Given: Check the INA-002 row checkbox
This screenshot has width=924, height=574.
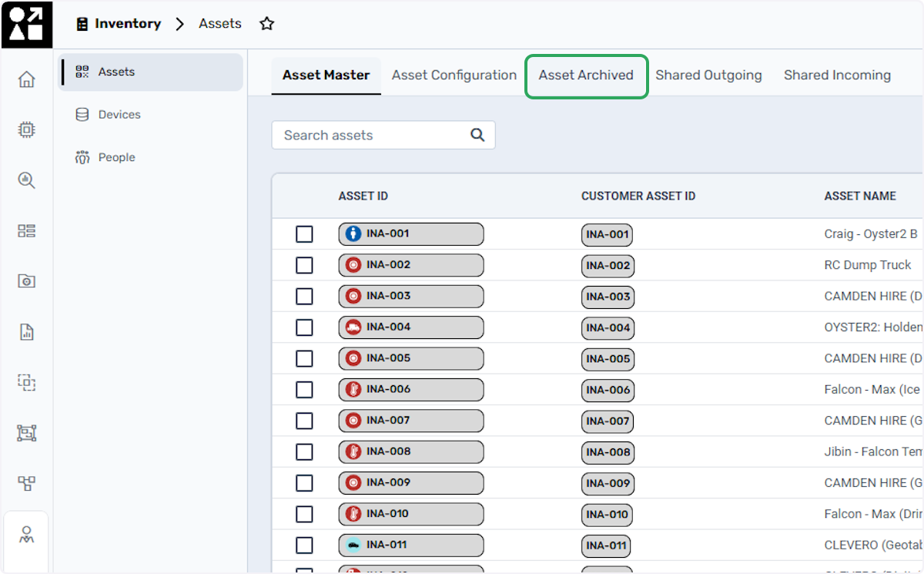Looking at the screenshot, I should tap(304, 265).
